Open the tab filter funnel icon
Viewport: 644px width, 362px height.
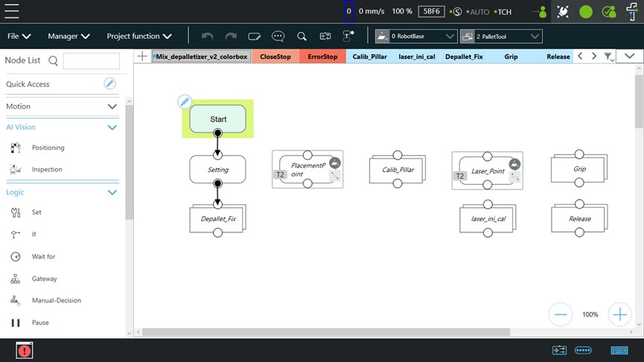[x=609, y=57]
